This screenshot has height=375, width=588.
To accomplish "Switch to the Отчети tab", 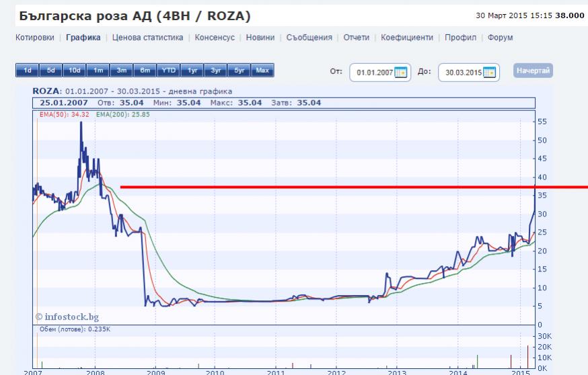I will [357, 38].
